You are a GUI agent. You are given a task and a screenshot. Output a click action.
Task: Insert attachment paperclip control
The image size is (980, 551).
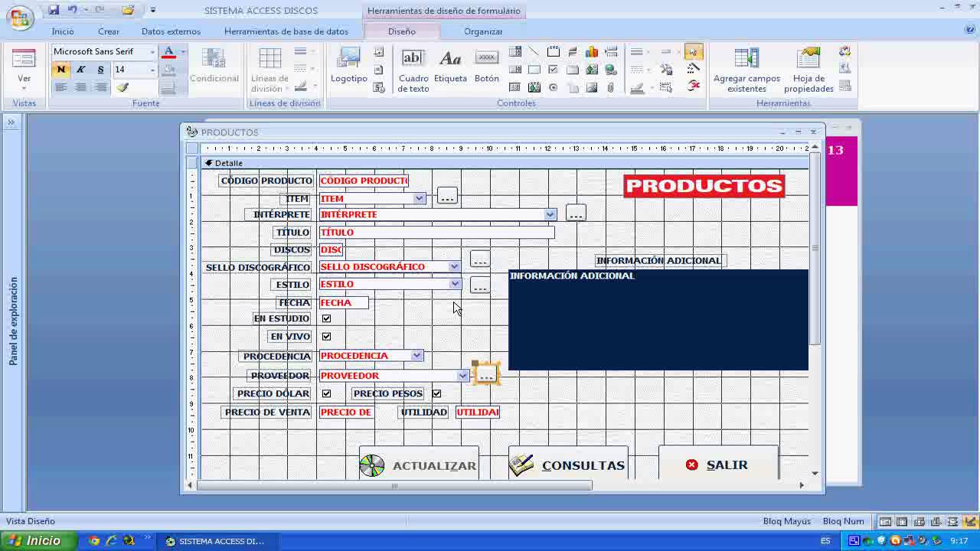[610, 87]
